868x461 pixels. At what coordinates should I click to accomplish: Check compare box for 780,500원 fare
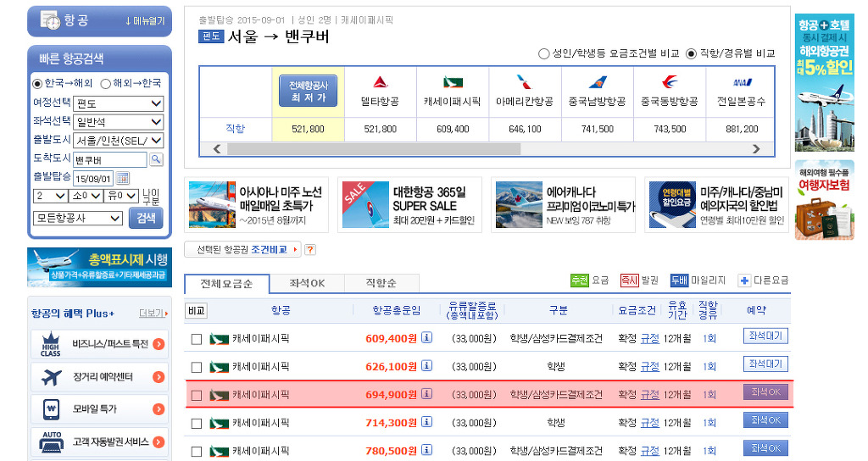[x=197, y=452]
